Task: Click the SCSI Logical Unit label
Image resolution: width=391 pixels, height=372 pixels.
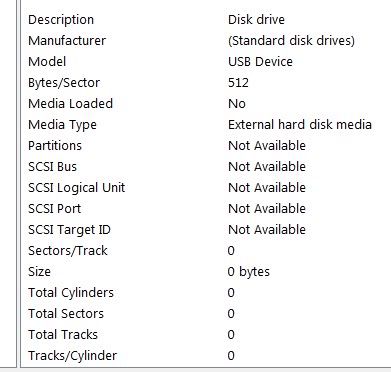Action: [76, 188]
